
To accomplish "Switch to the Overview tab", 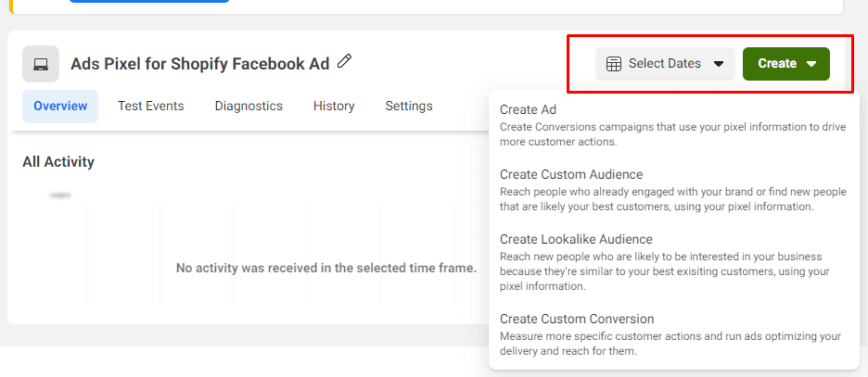I will pos(60,107).
